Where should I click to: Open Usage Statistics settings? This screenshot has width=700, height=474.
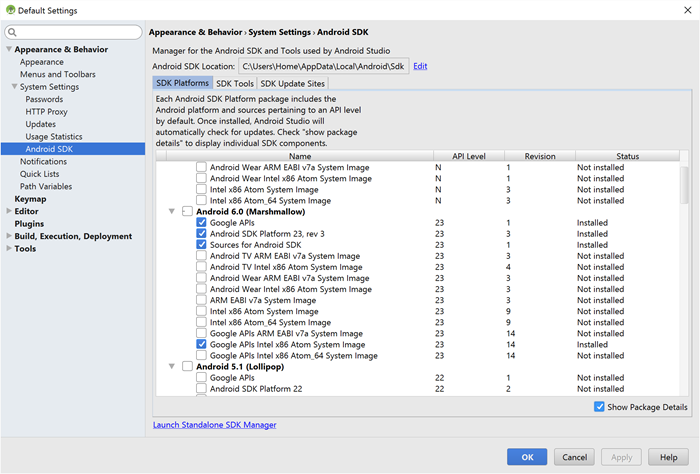(54, 137)
